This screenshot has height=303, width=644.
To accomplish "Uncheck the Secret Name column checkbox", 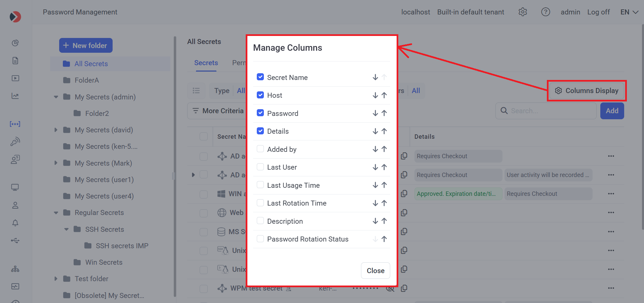I will click(x=260, y=77).
